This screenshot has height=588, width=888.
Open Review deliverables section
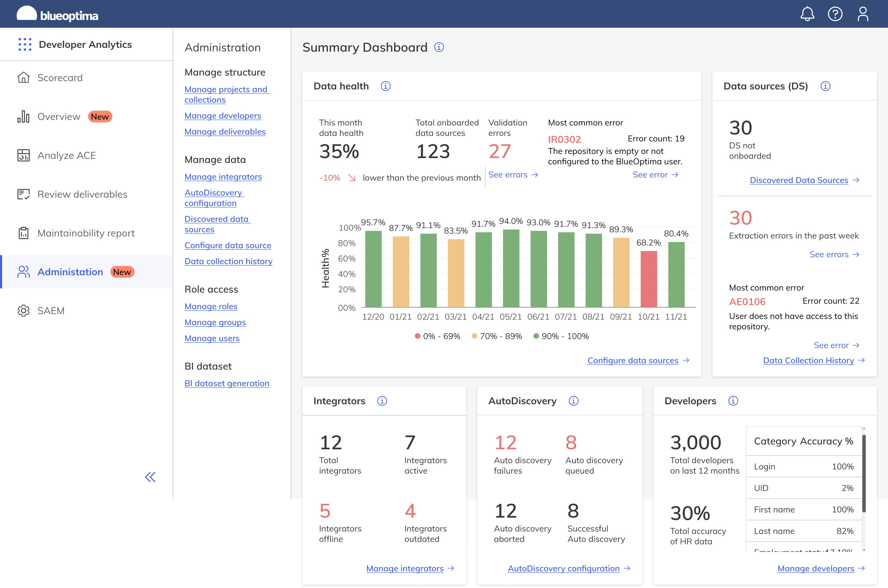point(82,194)
